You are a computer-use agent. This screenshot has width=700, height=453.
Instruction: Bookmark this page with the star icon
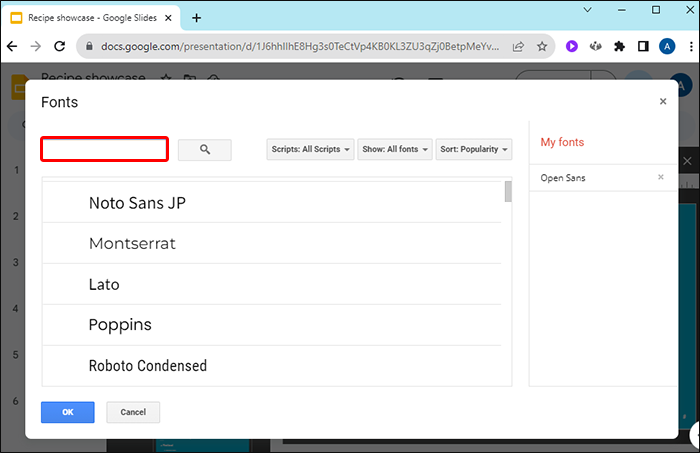coord(542,46)
